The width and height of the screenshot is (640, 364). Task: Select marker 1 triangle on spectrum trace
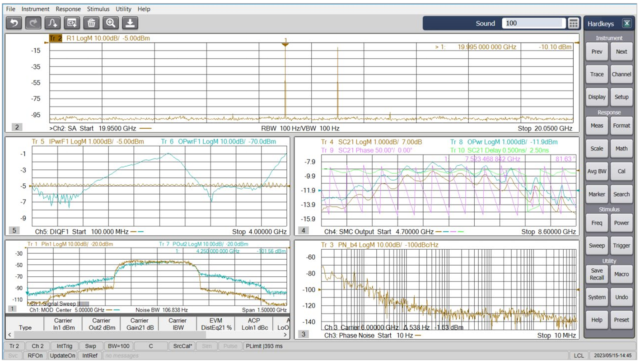coord(285,42)
